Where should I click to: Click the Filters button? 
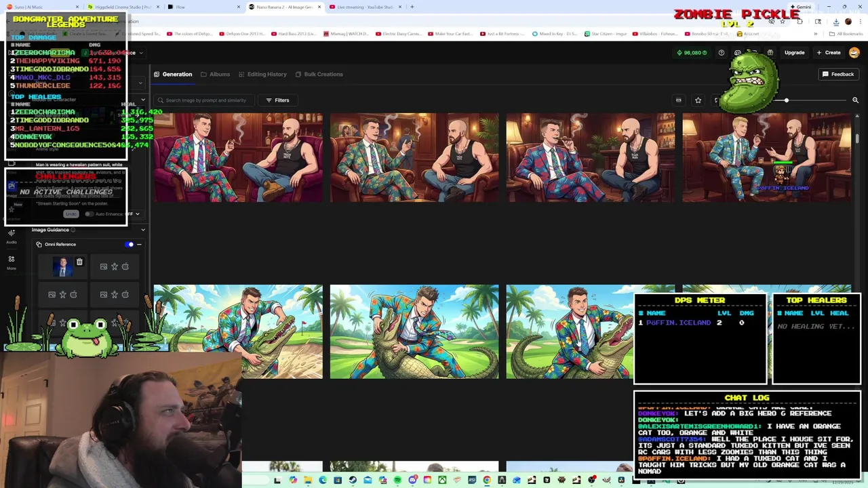coord(277,100)
